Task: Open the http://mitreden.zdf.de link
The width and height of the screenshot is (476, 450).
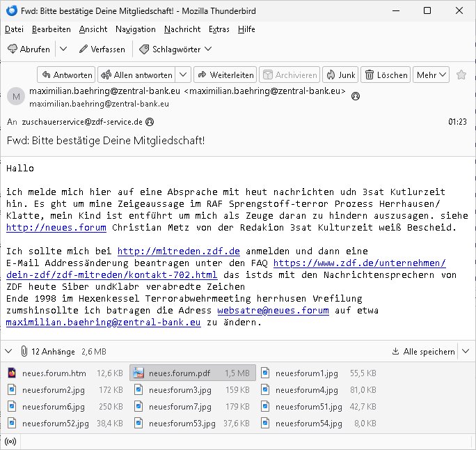Action: 178,251
